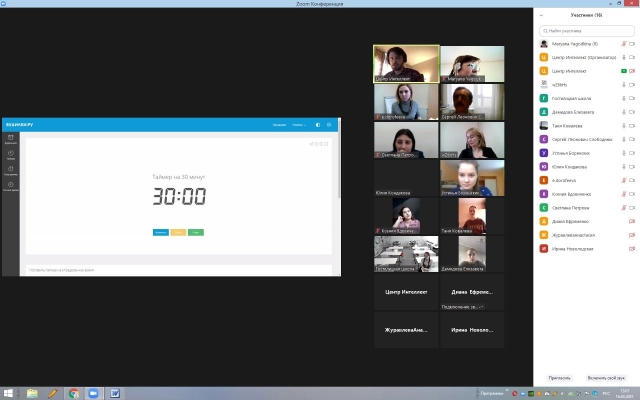The height and width of the screenshot is (400, 640).
Task: Click the 30:00 timer display
Action: 179,196
